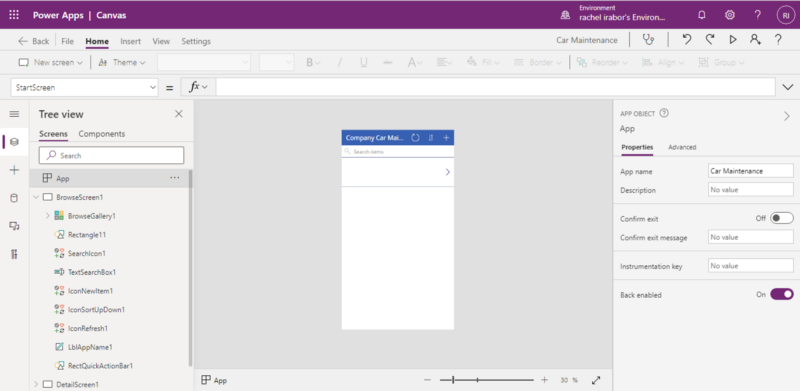Open the notifications bell
The width and height of the screenshot is (800, 391).
click(x=702, y=15)
